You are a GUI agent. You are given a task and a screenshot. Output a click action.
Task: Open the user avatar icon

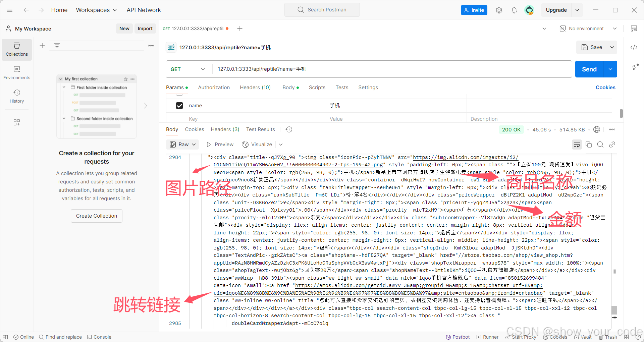(x=529, y=10)
